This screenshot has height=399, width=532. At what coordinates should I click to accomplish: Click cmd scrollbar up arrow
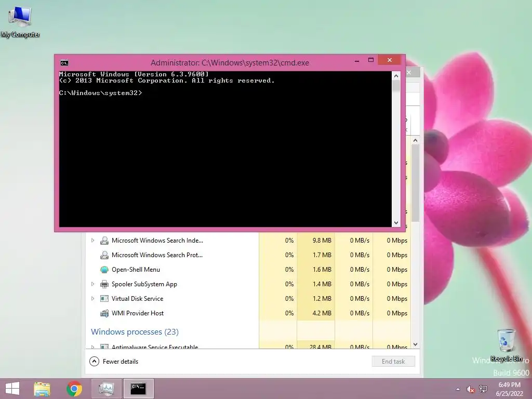coord(396,76)
